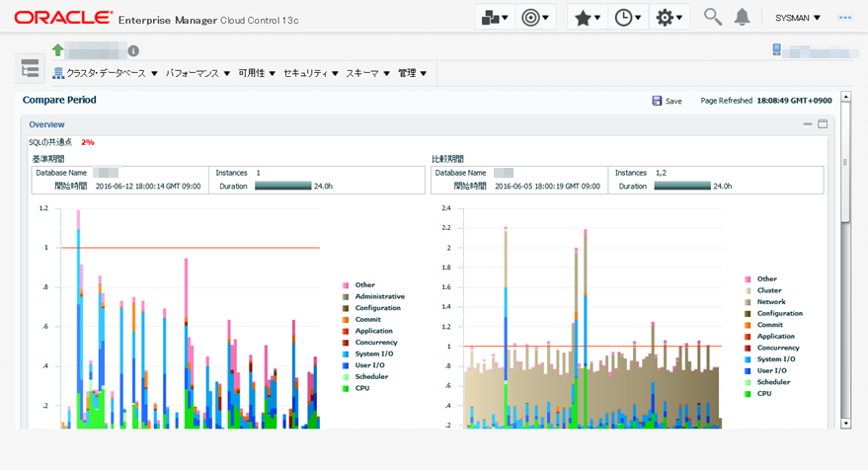This screenshot has width=868, height=470.
Task: Expand the 可用性 dropdown menu
Action: (257, 73)
